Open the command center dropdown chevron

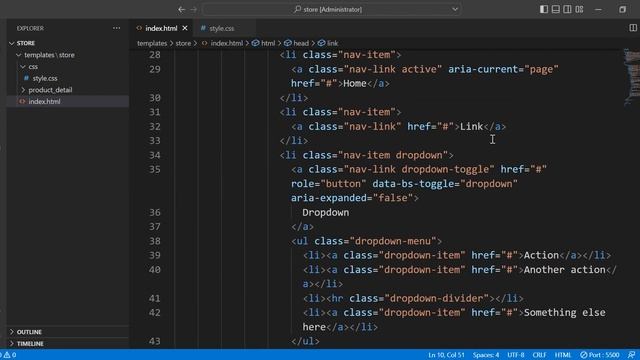(455, 9)
